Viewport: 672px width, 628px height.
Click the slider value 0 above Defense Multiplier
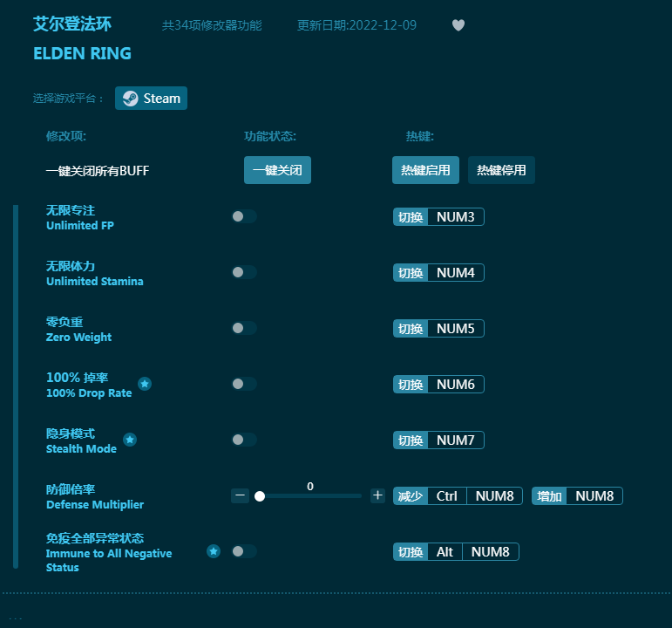coord(310,487)
